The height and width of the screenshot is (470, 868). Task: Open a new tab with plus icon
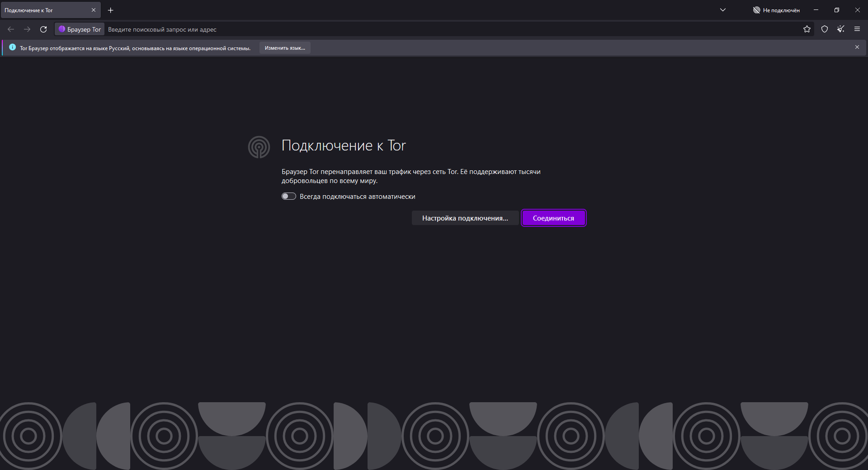coord(111,10)
